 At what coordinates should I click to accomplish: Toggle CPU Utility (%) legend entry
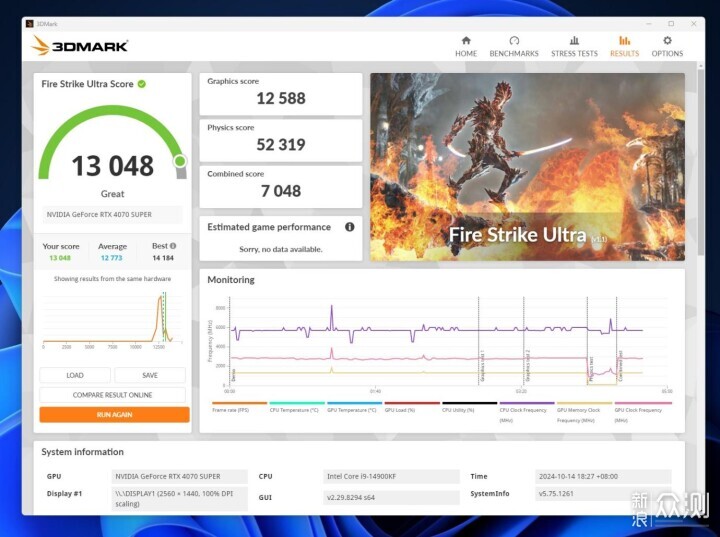(x=469, y=408)
